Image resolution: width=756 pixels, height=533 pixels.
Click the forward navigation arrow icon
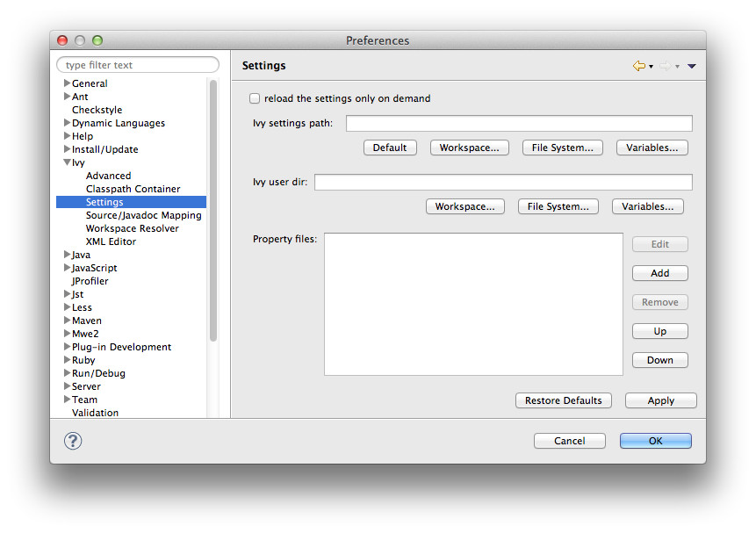click(x=665, y=66)
